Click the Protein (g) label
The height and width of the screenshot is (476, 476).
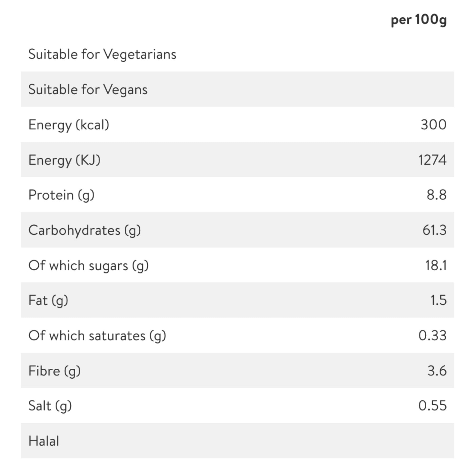click(x=61, y=195)
